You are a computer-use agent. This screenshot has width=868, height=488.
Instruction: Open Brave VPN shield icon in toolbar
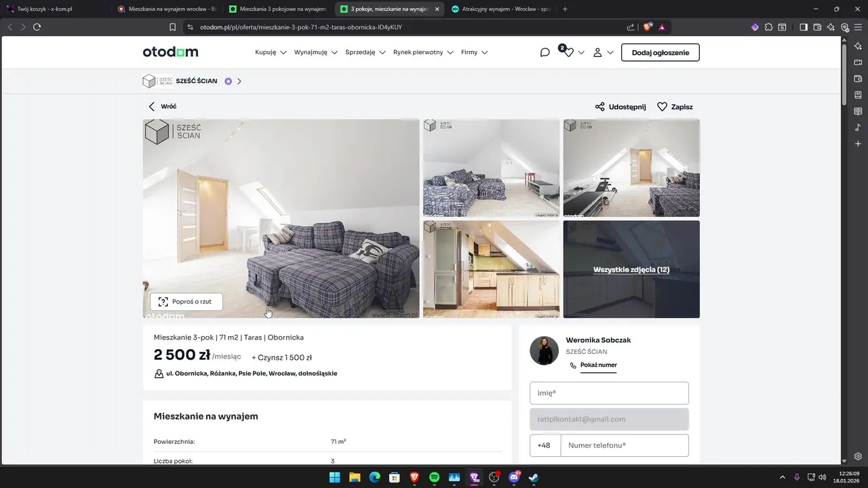845,27
